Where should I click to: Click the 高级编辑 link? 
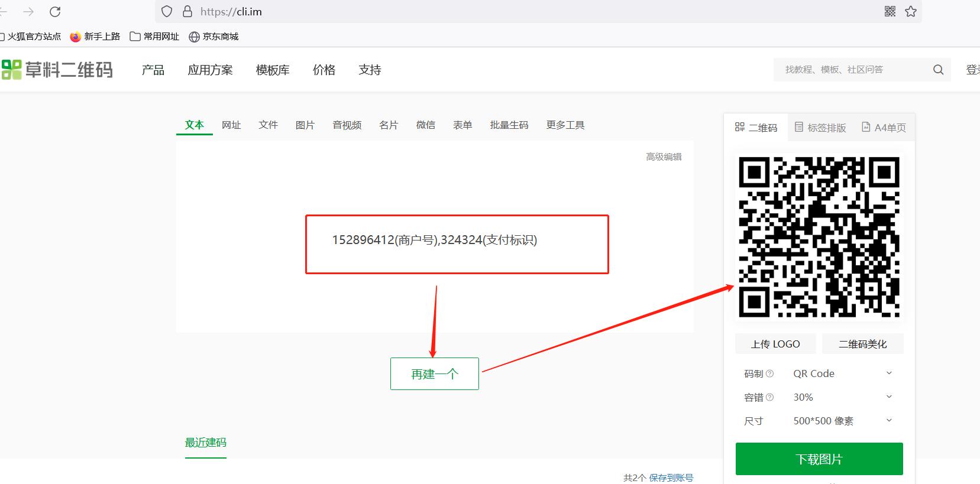coord(664,157)
